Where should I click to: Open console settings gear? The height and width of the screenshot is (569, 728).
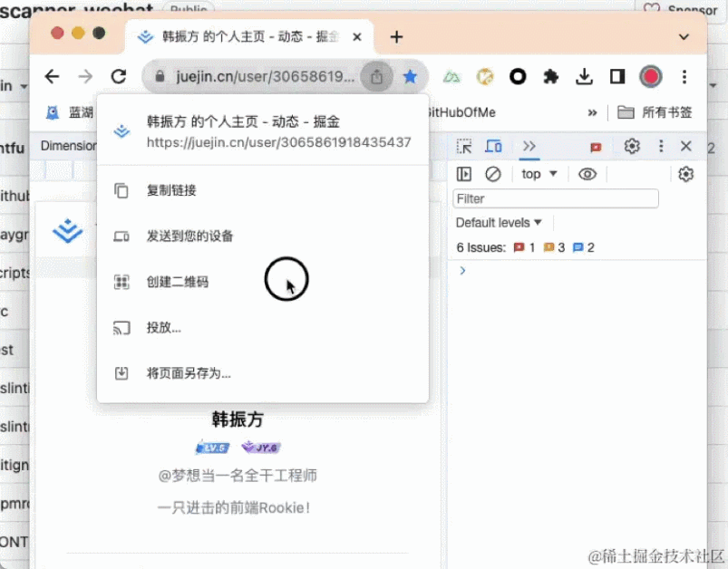(685, 174)
